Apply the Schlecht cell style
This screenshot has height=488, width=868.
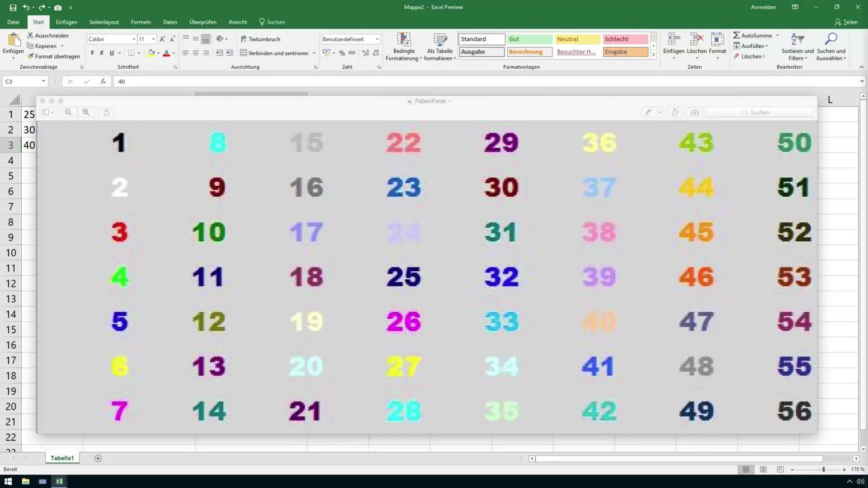[625, 39]
